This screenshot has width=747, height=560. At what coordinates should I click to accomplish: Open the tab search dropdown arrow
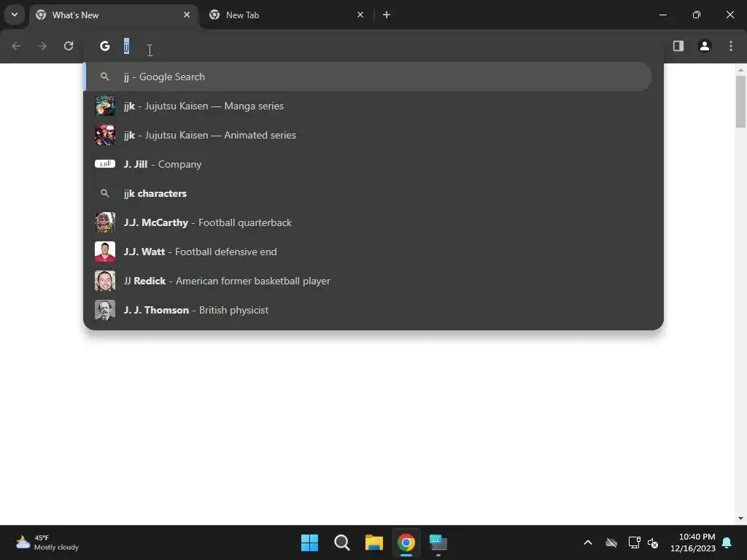point(15,15)
